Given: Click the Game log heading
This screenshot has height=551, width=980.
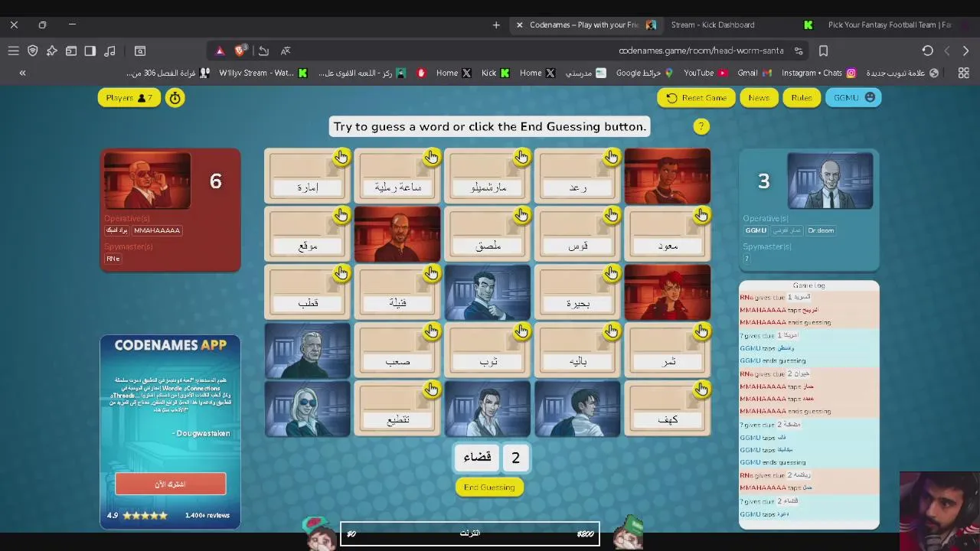Looking at the screenshot, I should [x=808, y=285].
